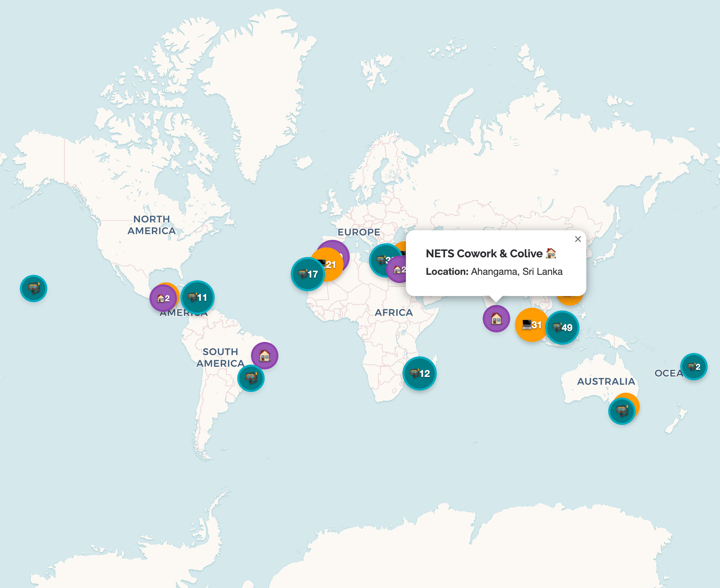Image resolution: width=720 pixels, height=588 pixels.
Task: Click the orange marker below the popup's right corner
Action: 570,300
